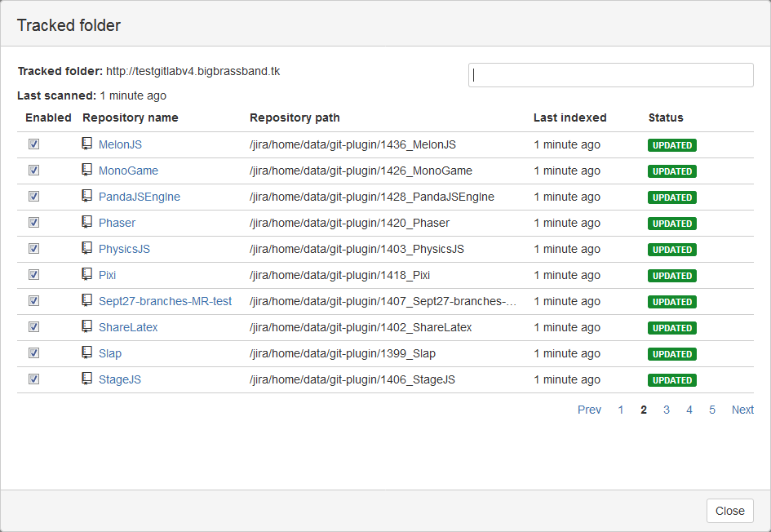Toggle the Enabled checkbox for ShareLatex
Screen dimensions: 771x532
coord(34,326)
